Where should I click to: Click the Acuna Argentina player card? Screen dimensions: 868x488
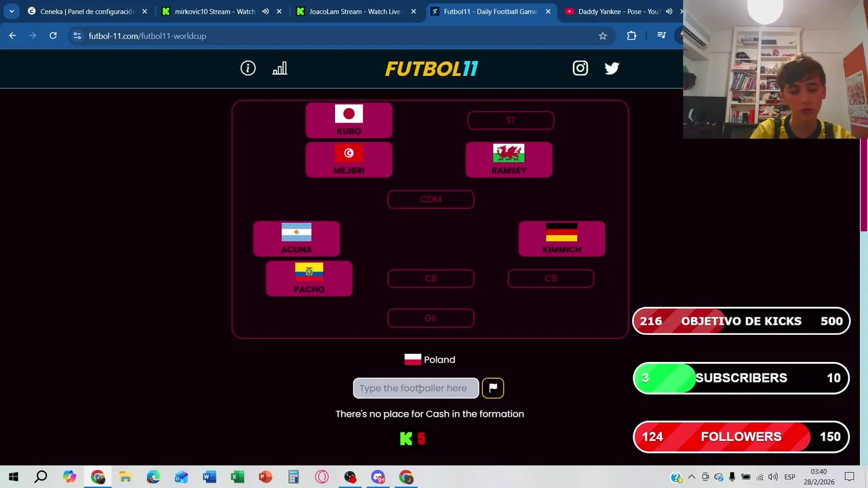click(296, 239)
